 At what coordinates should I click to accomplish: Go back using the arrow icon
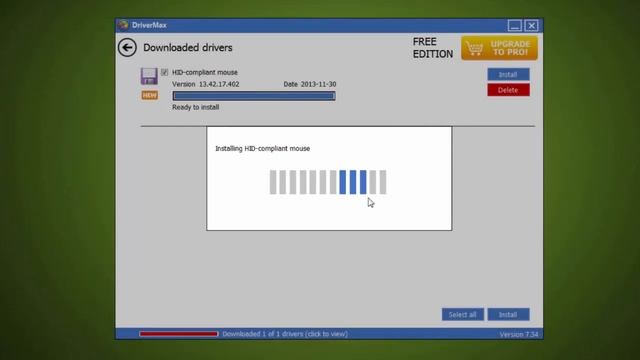click(127, 48)
